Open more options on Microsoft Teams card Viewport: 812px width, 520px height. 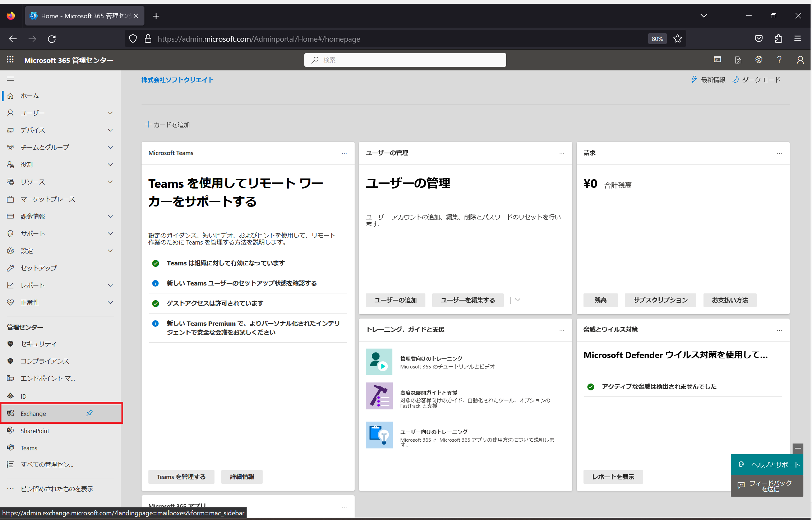click(x=344, y=154)
